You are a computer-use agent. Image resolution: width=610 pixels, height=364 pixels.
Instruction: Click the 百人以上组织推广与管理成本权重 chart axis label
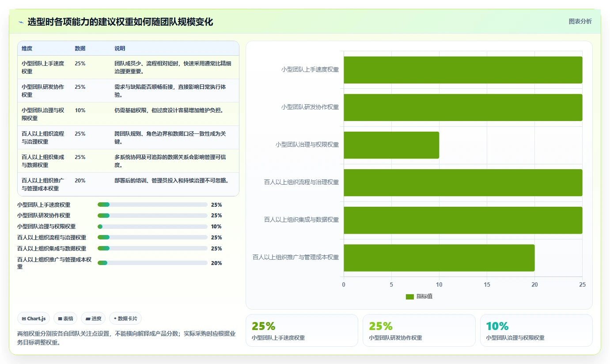pyautogui.click(x=296, y=257)
